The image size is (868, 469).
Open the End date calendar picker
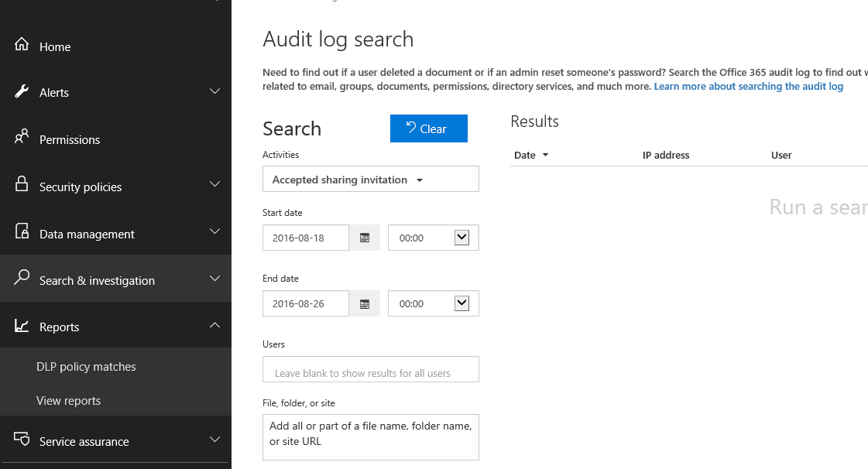click(x=364, y=303)
